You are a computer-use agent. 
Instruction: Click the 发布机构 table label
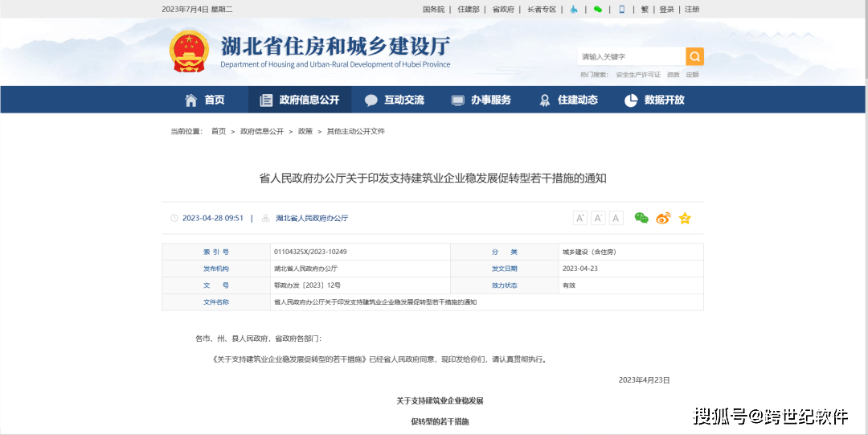click(216, 269)
